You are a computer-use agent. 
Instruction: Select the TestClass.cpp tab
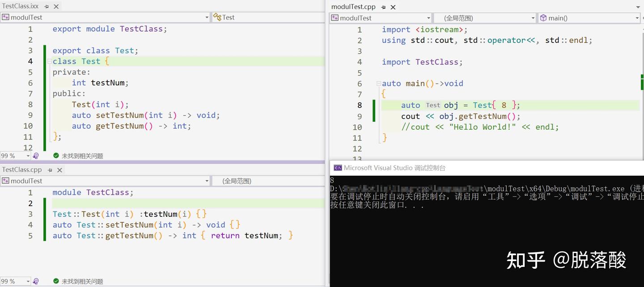[x=22, y=170]
